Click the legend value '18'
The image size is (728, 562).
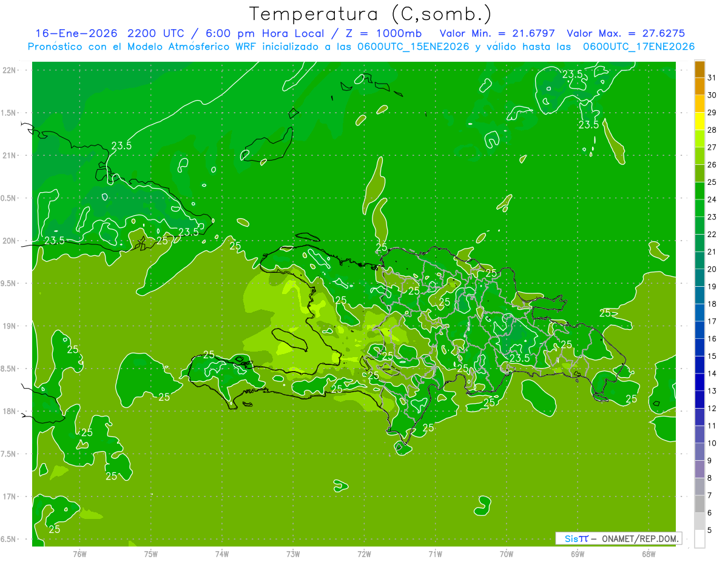pyautogui.click(x=712, y=304)
